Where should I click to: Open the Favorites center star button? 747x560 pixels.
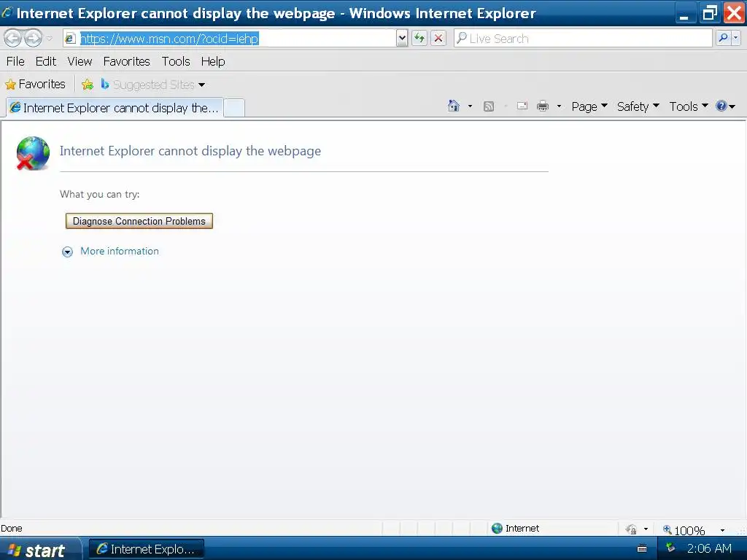point(35,85)
